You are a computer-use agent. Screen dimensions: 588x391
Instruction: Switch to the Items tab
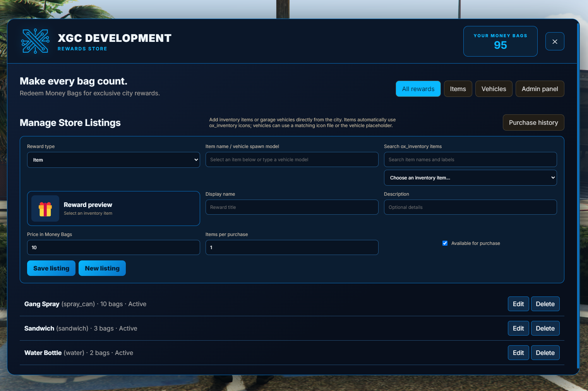coord(458,89)
